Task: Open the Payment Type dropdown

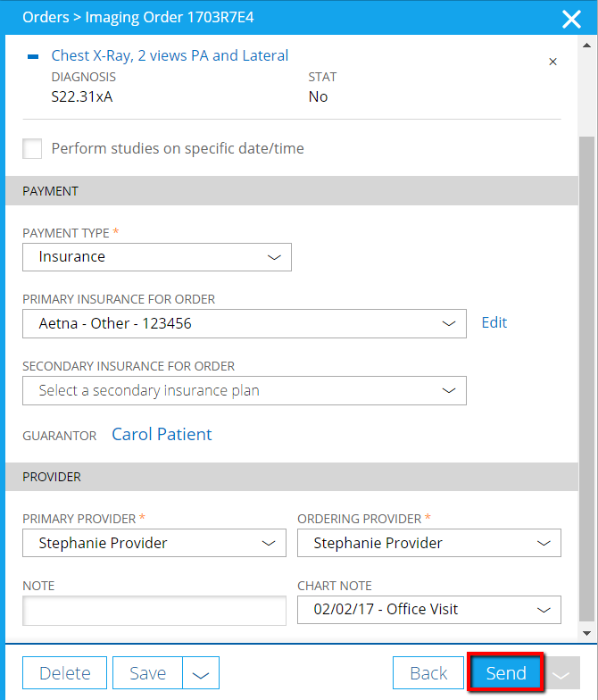Action: click(x=157, y=257)
